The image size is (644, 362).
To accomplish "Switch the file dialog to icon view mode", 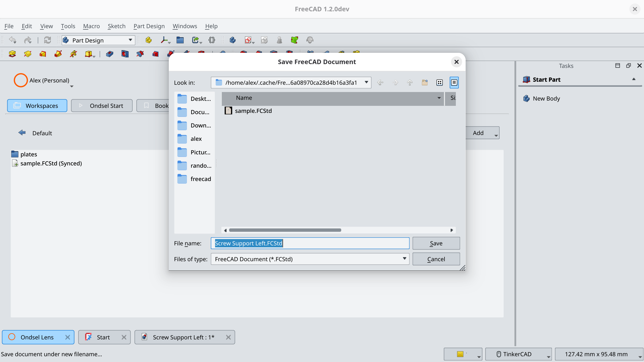I will tap(439, 82).
